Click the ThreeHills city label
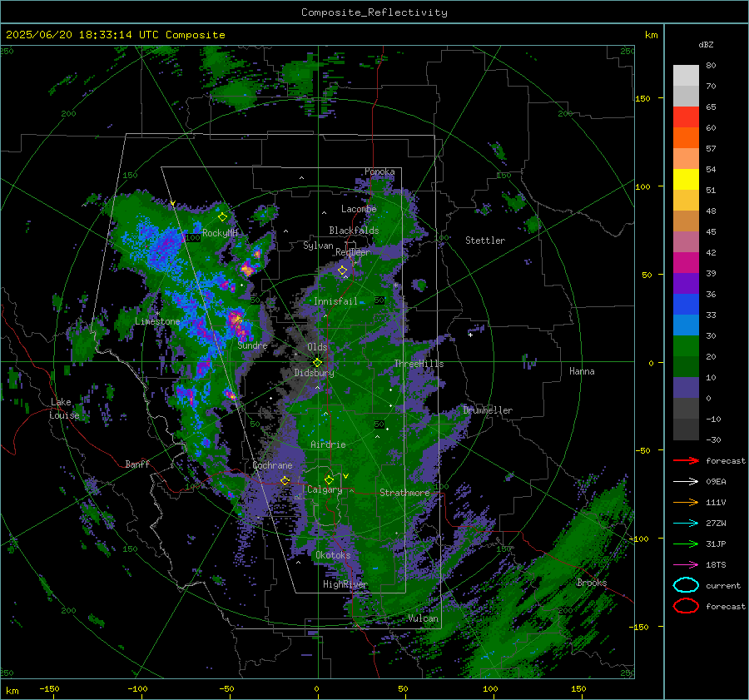This screenshot has width=749, height=700. coord(419,364)
